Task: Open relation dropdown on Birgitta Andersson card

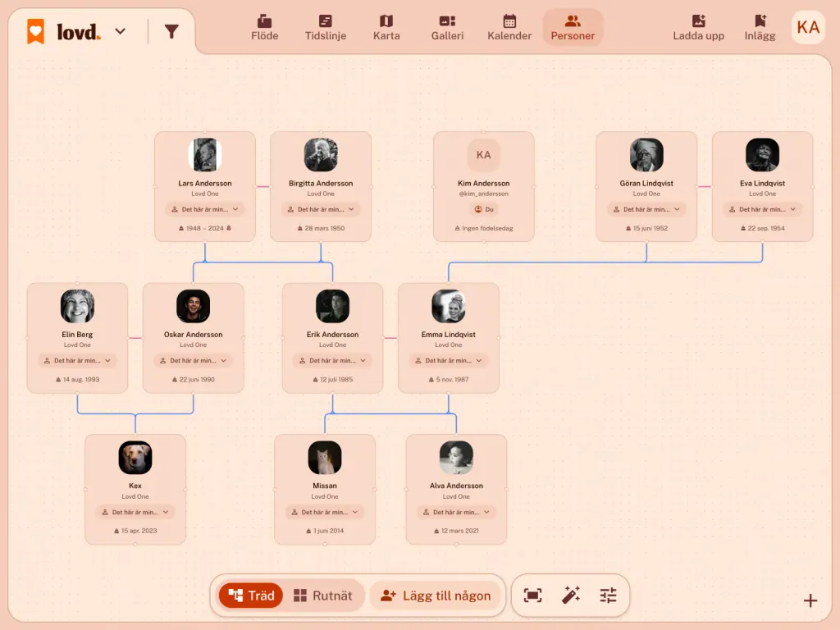Action: [321, 209]
